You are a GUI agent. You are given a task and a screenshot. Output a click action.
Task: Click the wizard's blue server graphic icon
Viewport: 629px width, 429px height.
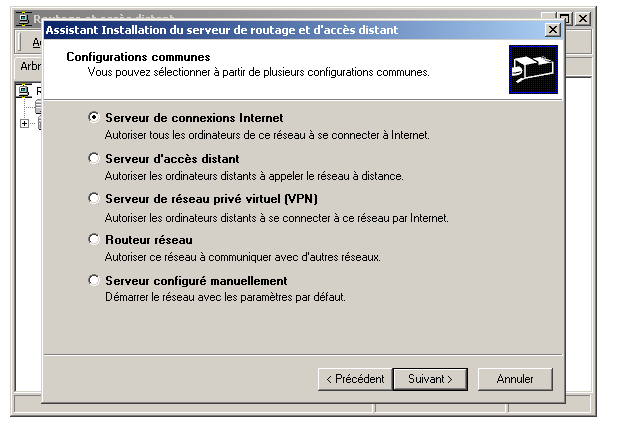533,69
